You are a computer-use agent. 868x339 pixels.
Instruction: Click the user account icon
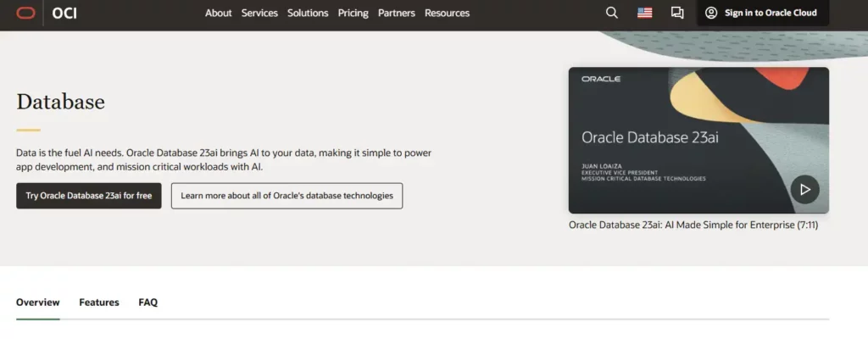[x=711, y=13]
